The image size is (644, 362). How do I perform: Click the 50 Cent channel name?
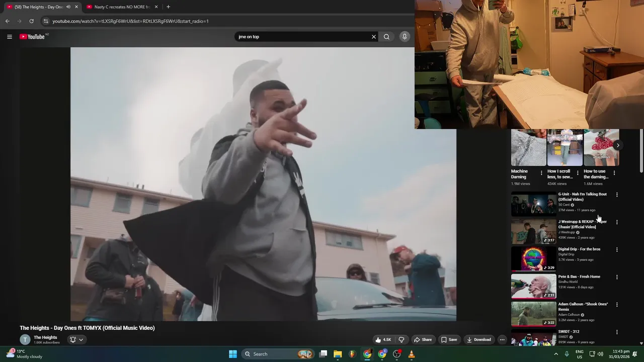(564, 205)
